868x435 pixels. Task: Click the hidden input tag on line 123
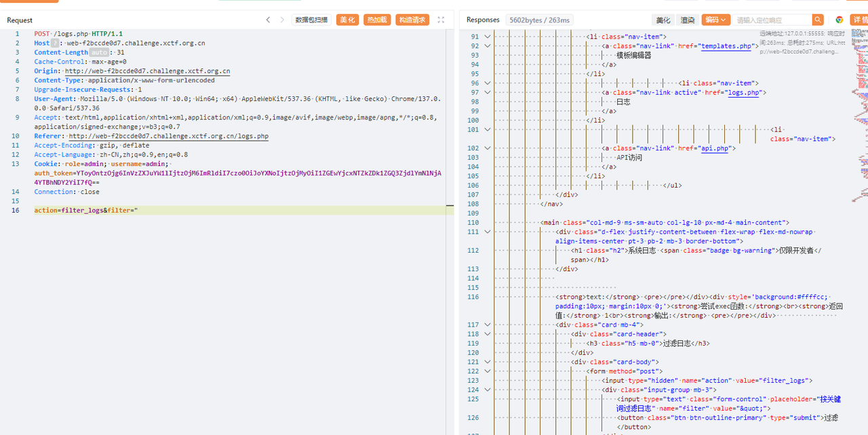[707, 381]
